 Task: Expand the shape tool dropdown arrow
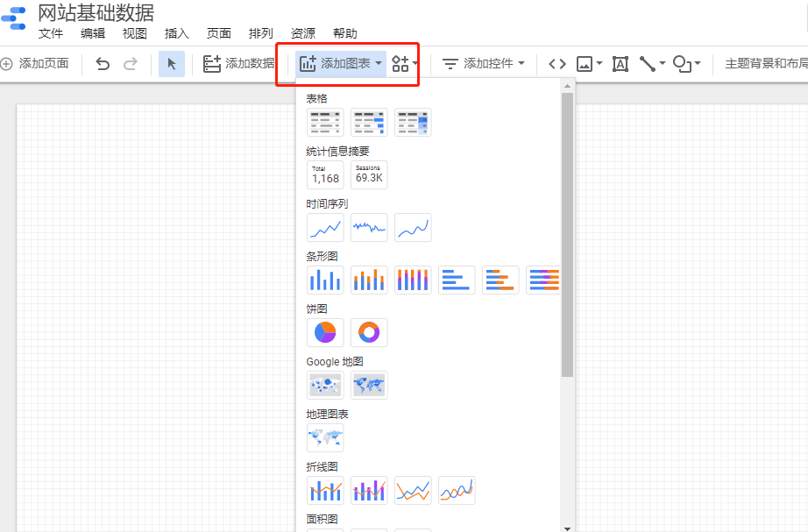tap(698, 63)
